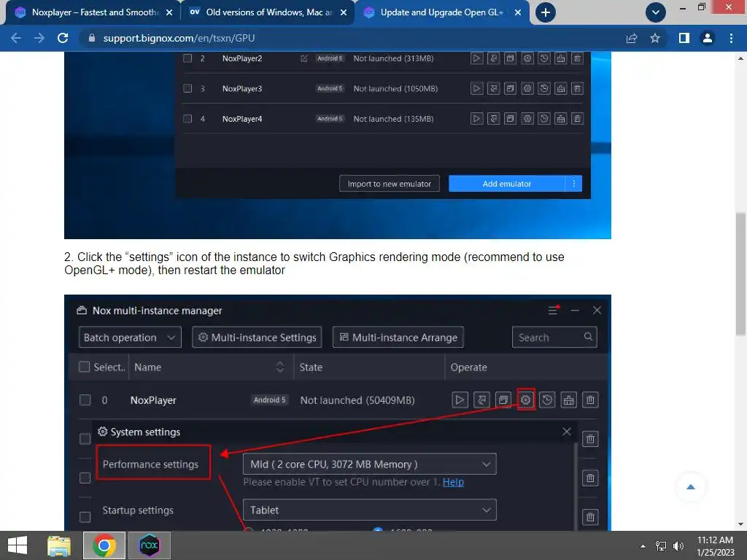The image size is (747, 560).
Task: Close the Noxplayer – Fastest tab
Action: tap(169, 12)
